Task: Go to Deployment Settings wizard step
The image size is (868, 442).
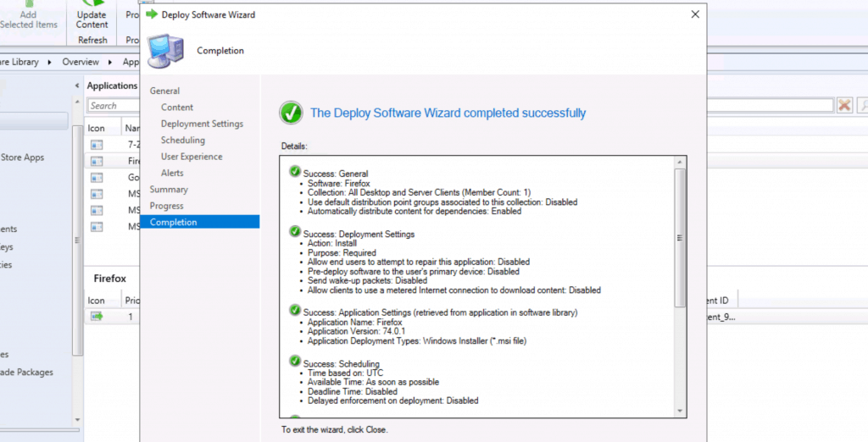Action: point(202,124)
